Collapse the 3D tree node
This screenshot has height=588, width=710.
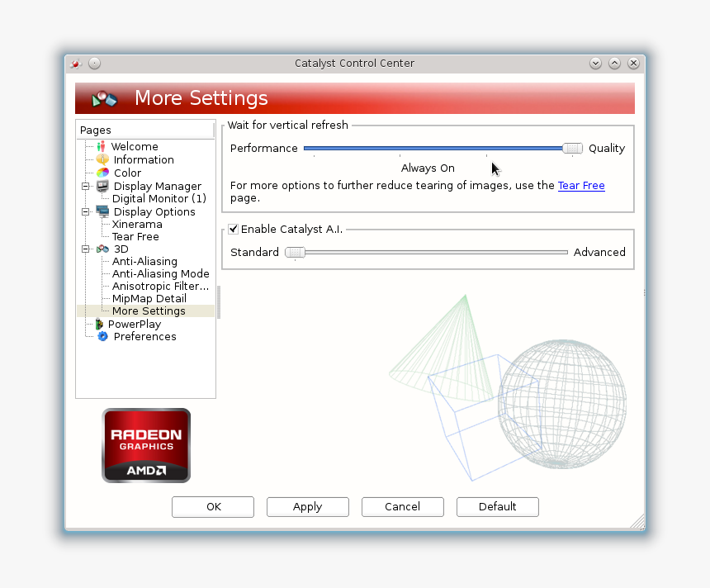click(x=85, y=249)
